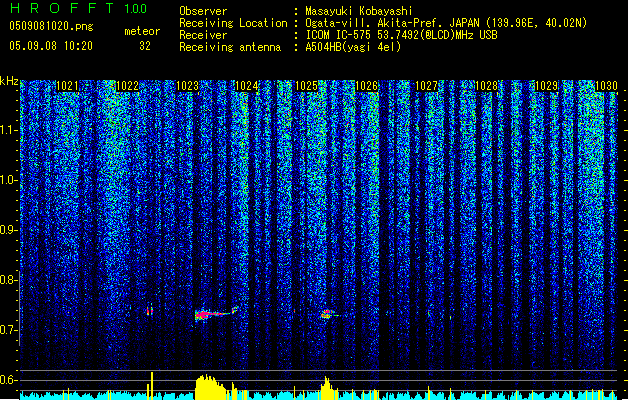Click the 0.9 kHz axis tick label

(9, 230)
